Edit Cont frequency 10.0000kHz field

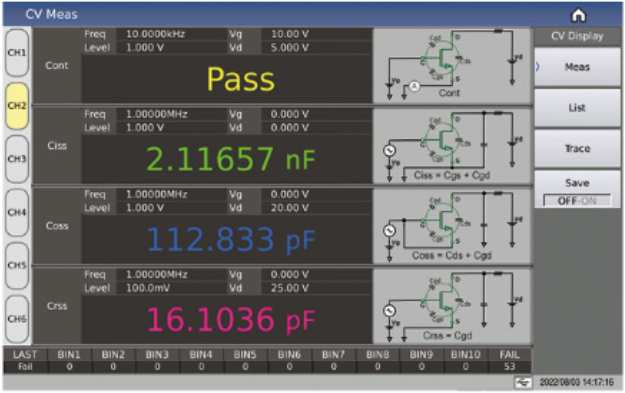tap(171, 34)
